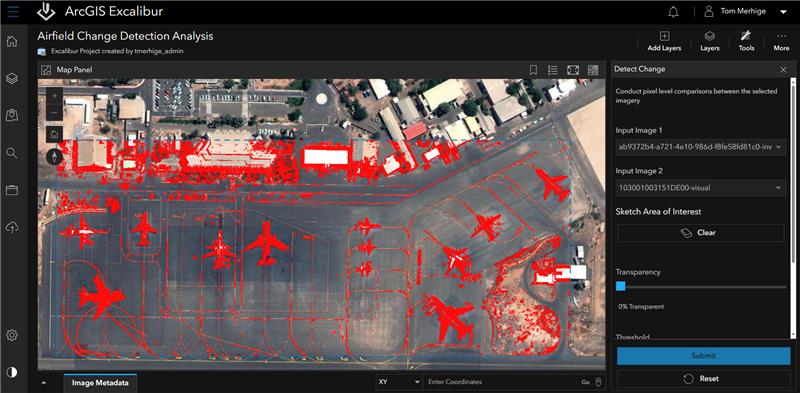Expand the Tom Merhige user menu
800x393 pixels.
pos(783,12)
